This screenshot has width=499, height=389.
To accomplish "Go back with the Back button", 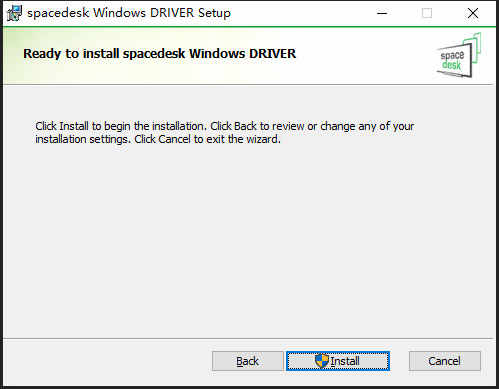I will (x=248, y=361).
